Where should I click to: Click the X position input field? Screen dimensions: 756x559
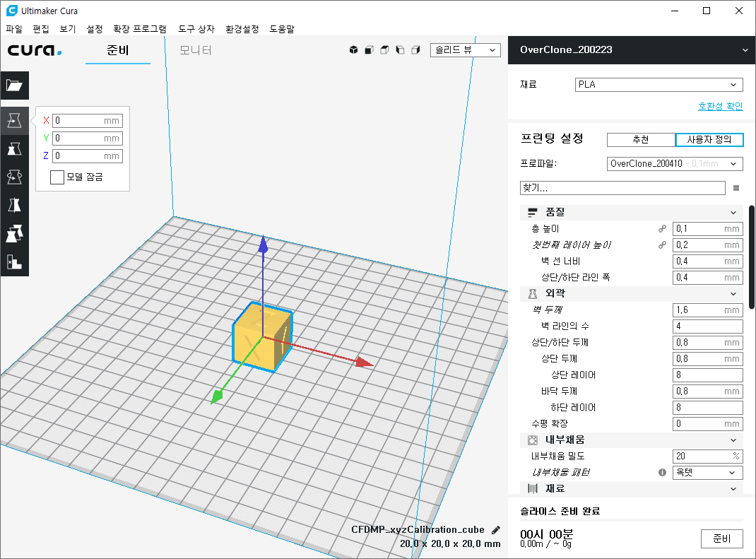coord(88,121)
